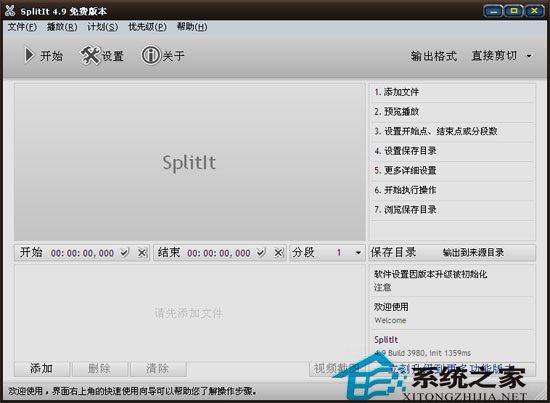Click the 软件设置因版本升级被初始化 message
550x403 pixels.
click(x=452, y=281)
